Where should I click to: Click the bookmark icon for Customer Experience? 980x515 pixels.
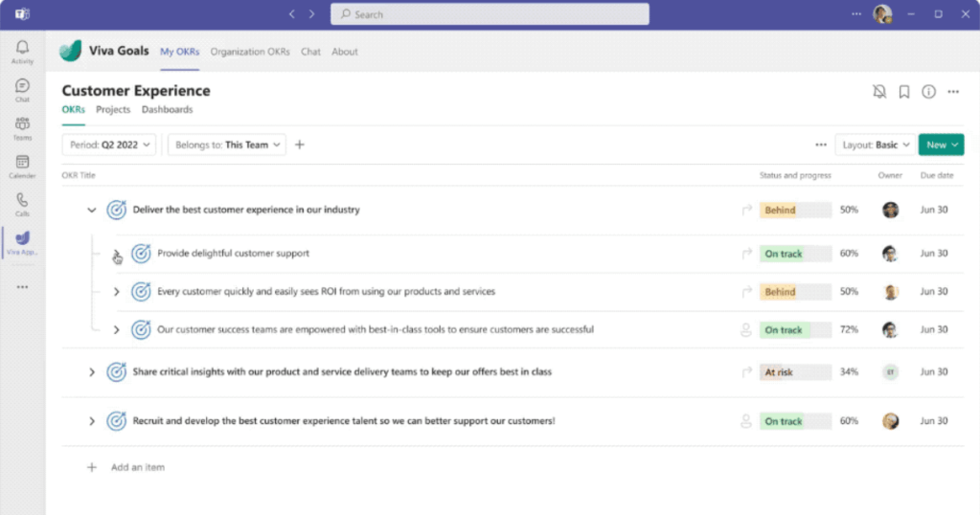coord(903,92)
